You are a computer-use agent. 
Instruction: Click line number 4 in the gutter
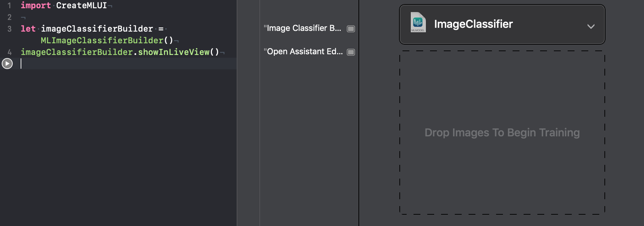pos(9,52)
